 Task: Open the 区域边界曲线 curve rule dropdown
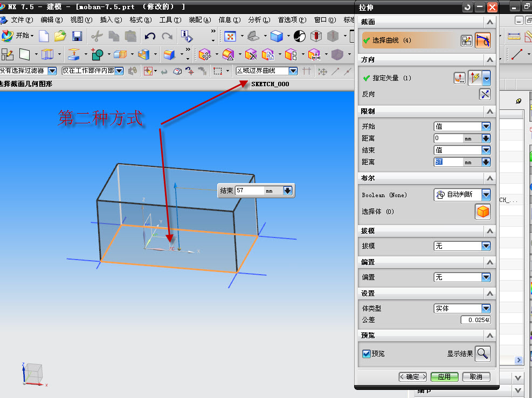(293, 71)
